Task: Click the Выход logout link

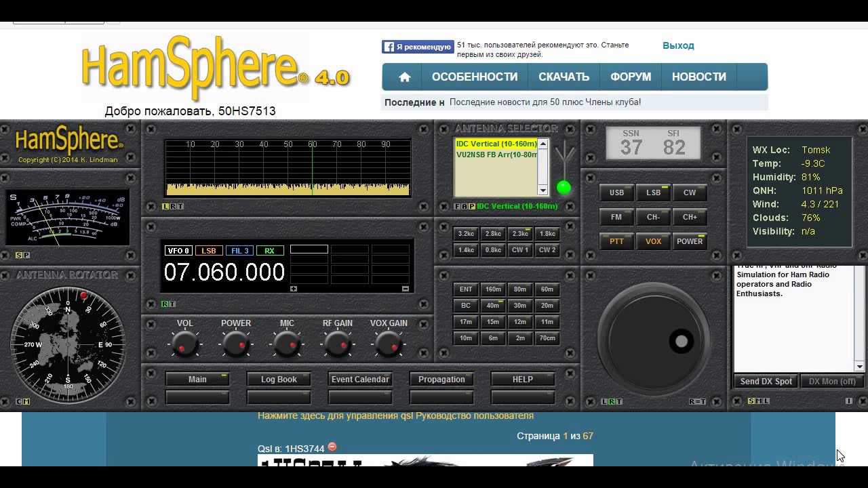Action: (x=678, y=45)
